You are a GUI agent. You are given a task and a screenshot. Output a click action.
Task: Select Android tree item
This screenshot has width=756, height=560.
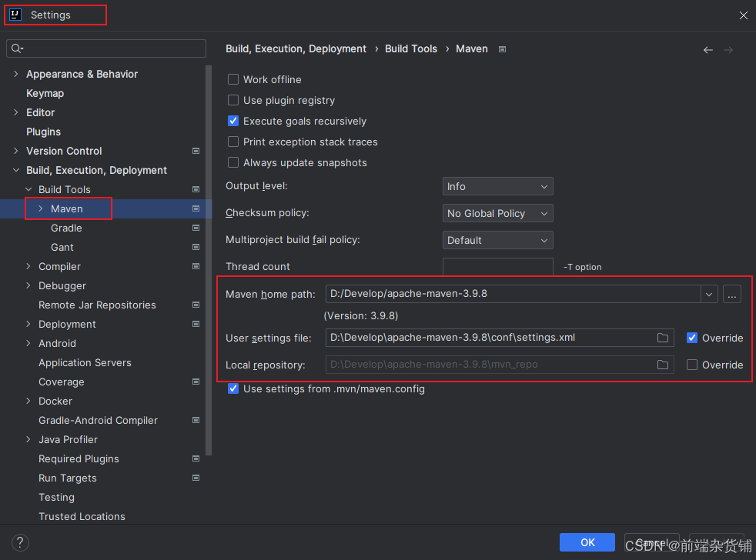58,343
